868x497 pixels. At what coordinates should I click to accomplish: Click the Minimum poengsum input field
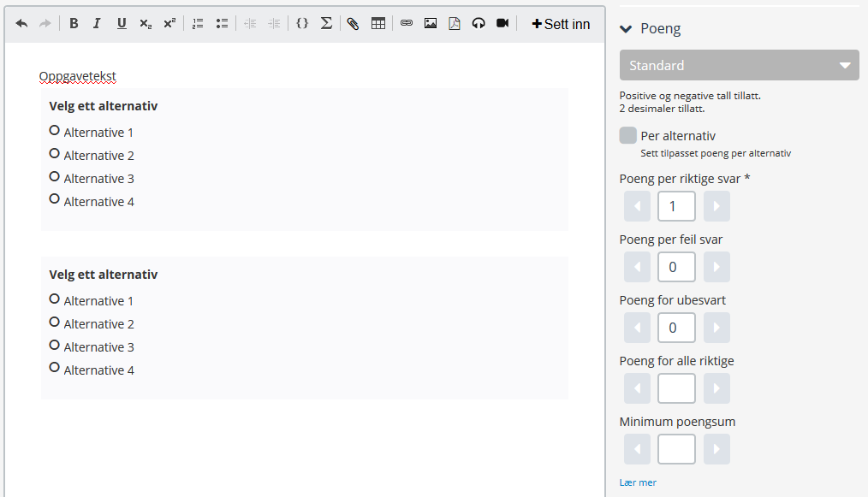click(x=676, y=449)
